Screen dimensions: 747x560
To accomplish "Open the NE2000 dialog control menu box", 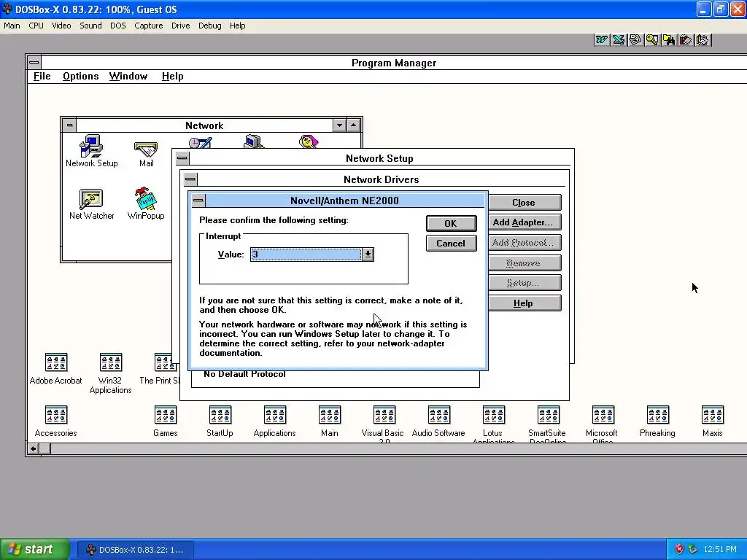I will pos(198,201).
